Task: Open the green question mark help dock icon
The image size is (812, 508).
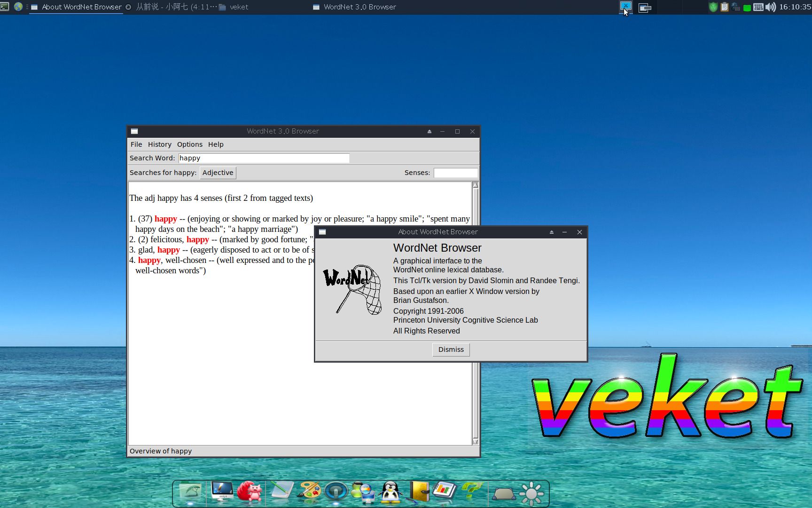Action: coord(472,491)
